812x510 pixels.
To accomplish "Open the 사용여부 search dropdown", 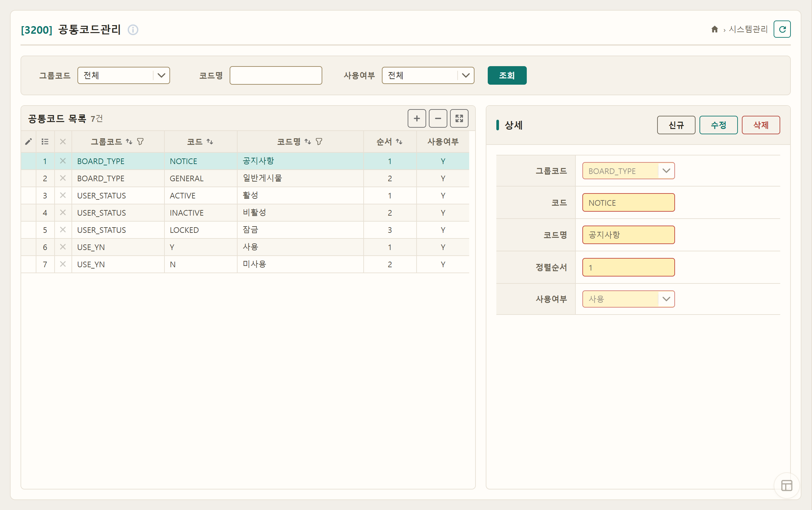I will click(x=428, y=75).
